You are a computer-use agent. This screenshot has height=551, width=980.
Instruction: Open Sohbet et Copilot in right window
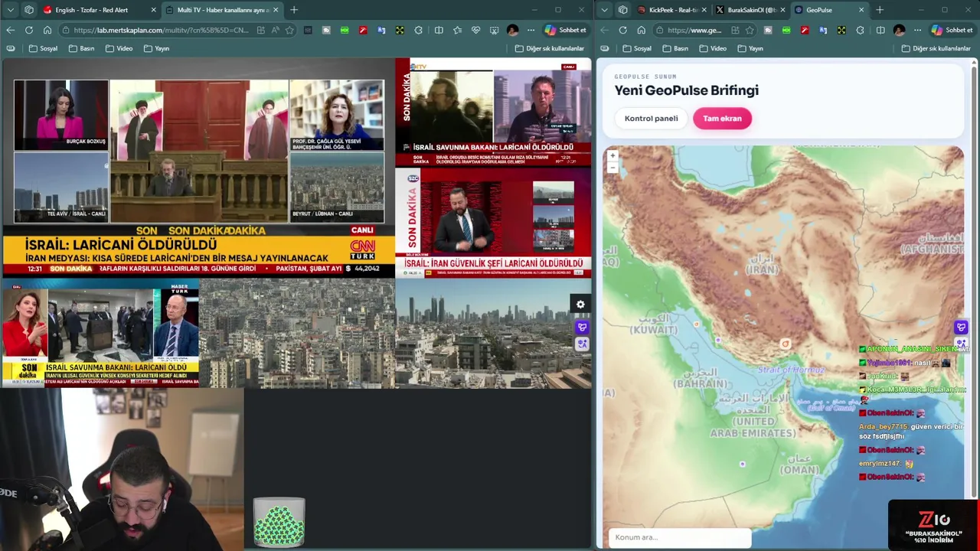(952, 30)
